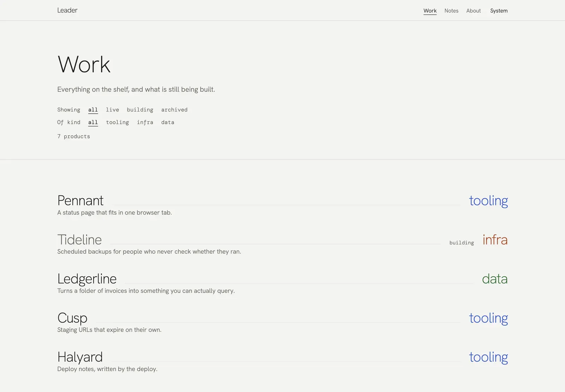
Task: Go to the Work nav item
Action: click(430, 11)
